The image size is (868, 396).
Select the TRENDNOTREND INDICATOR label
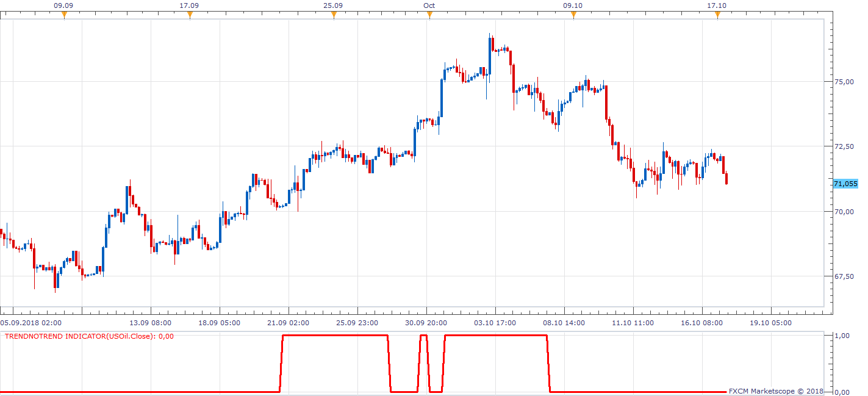pos(90,336)
